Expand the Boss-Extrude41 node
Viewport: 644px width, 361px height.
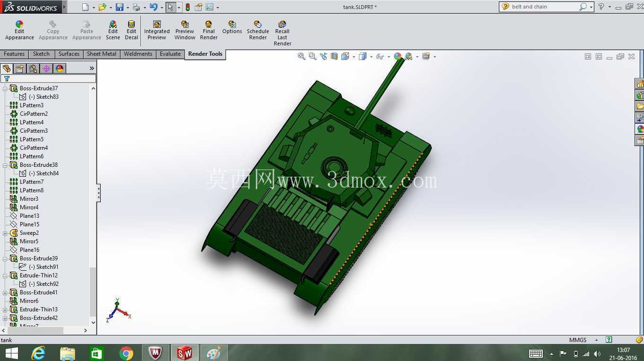point(5,292)
